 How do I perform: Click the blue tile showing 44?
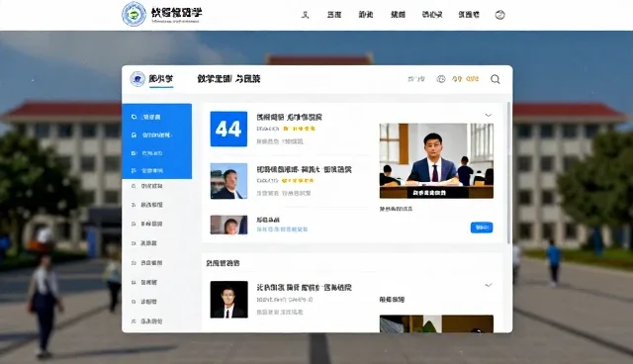click(228, 130)
